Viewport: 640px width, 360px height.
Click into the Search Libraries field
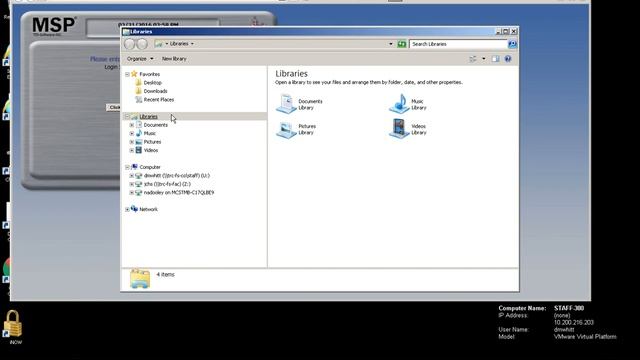458,44
